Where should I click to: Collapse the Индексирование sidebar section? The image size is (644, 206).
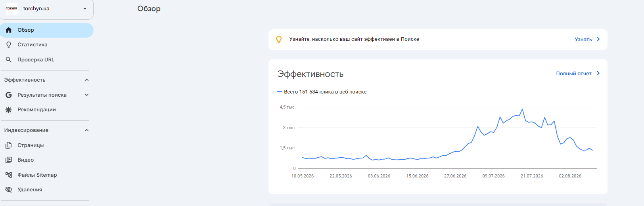[87, 130]
